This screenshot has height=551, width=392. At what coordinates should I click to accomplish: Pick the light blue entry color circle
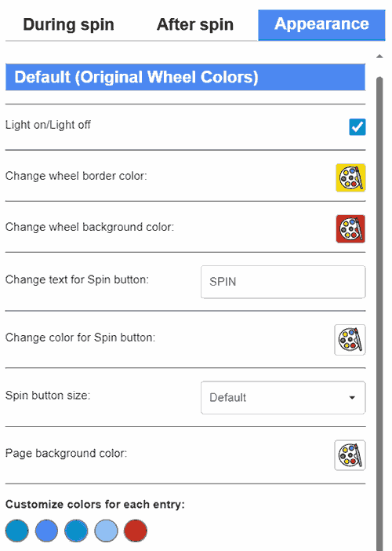point(106,531)
